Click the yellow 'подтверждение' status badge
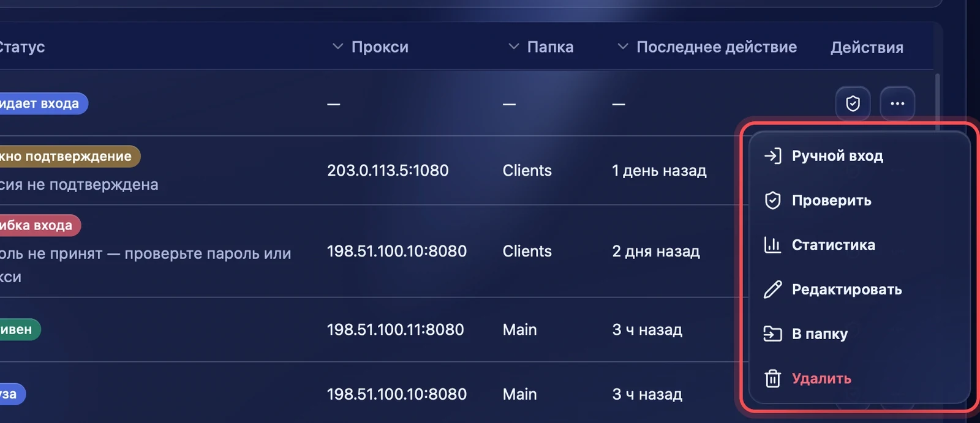 pyautogui.click(x=69, y=156)
